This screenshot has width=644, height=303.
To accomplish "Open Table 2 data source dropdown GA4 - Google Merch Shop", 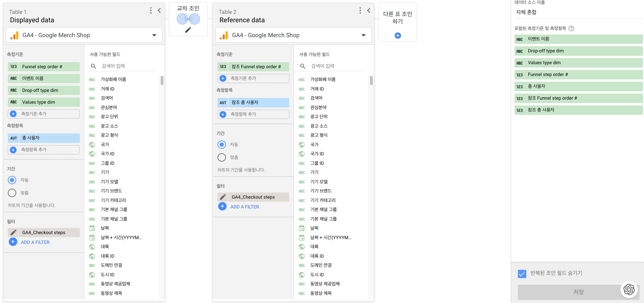I will coord(294,35).
